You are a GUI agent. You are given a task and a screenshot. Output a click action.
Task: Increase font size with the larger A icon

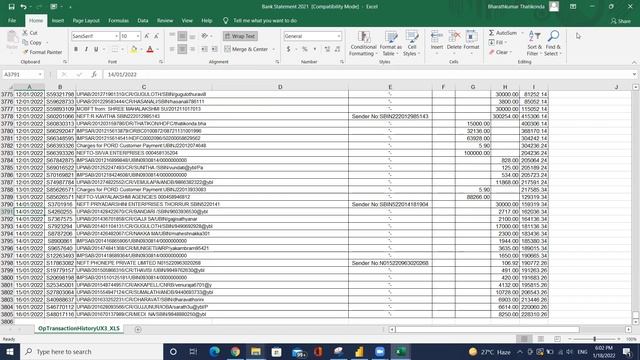[x=147, y=36]
